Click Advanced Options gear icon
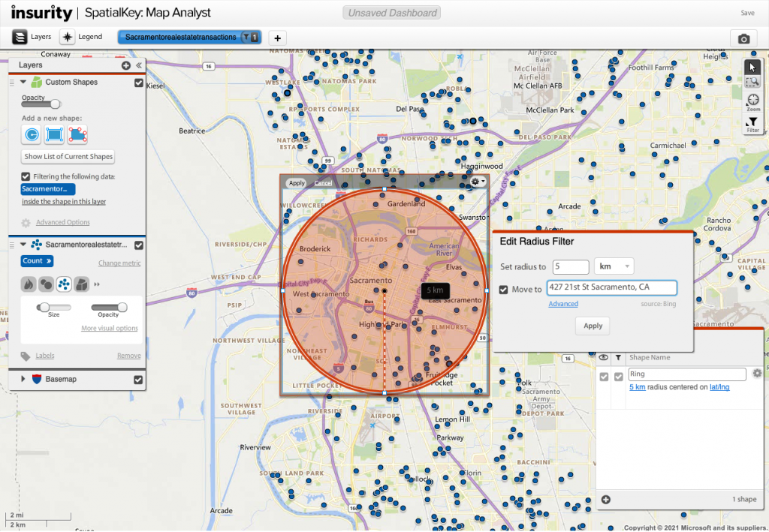Viewport: 769px width, 532px height. click(26, 223)
